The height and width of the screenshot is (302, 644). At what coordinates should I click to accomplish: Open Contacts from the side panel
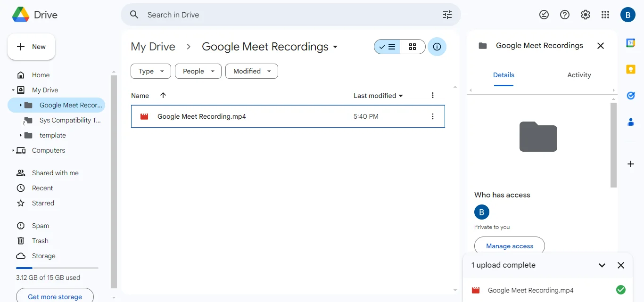tap(631, 122)
